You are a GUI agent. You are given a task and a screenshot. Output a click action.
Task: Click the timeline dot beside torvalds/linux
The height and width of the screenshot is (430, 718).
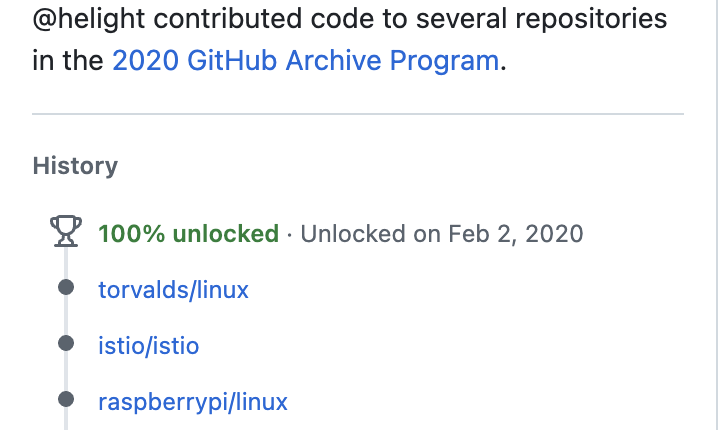coord(66,288)
